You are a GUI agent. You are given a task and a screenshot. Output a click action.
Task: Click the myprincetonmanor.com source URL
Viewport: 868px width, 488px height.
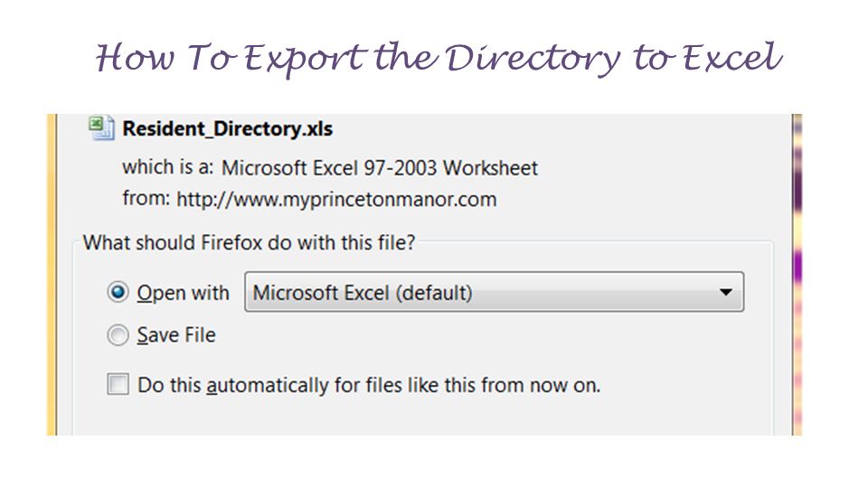click(x=336, y=199)
